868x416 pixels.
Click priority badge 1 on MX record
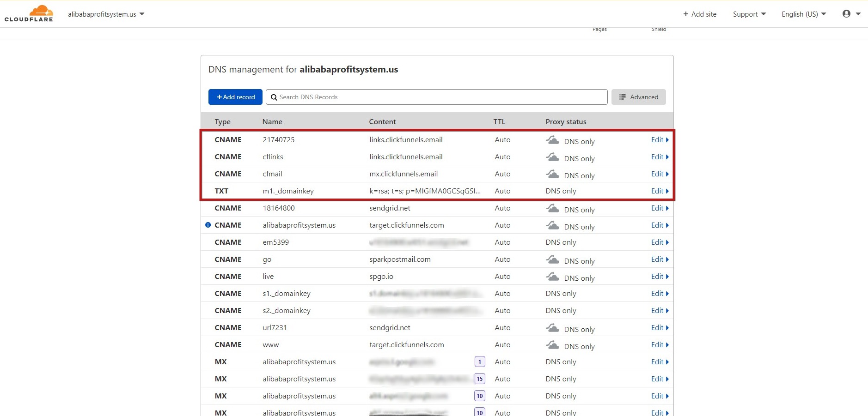pyautogui.click(x=480, y=362)
